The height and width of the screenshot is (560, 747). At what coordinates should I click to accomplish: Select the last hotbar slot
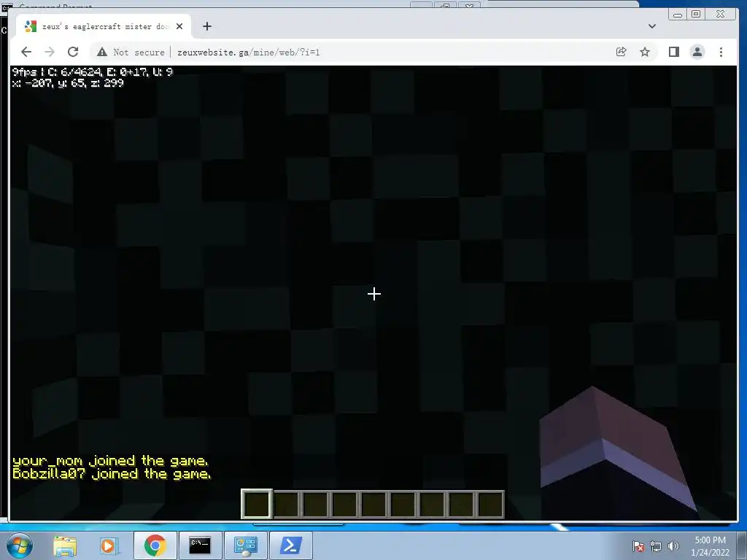pyautogui.click(x=489, y=504)
